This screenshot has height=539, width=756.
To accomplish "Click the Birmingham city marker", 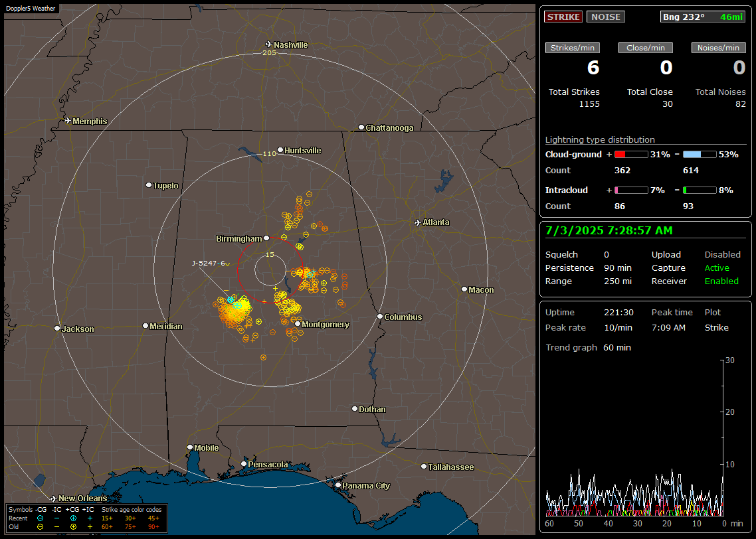I will [266, 238].
